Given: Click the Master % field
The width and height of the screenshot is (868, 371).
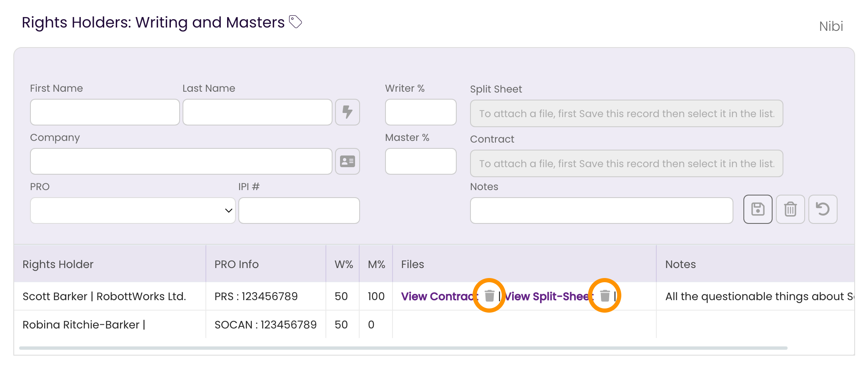Looking at the screenshot, I should pyautogui.click(x=421, y=161).
